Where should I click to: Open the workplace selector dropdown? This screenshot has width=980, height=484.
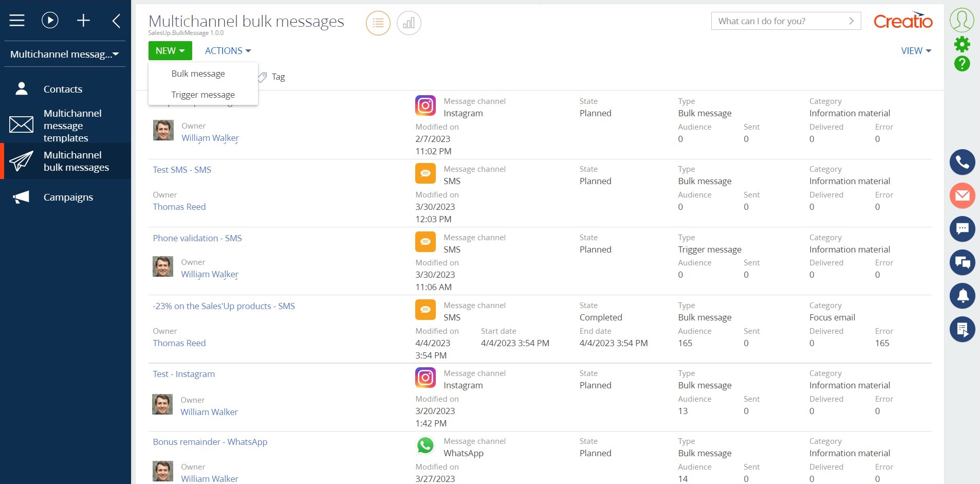tap(64, 53)
